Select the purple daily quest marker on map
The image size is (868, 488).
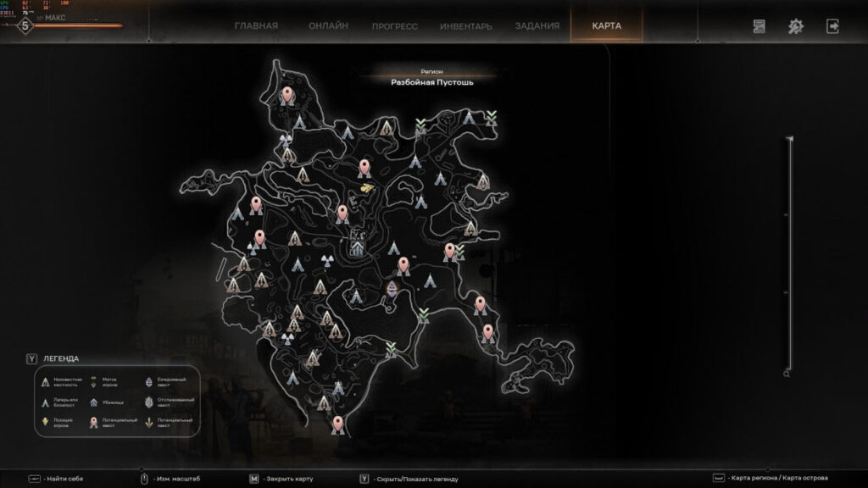click(392, 288)
